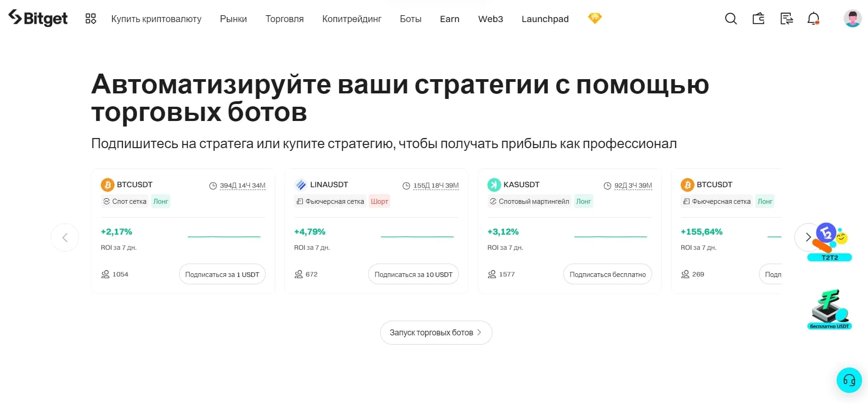
Task: Click the Лонг tag on KASUSDT card
Action: (584, 201)
